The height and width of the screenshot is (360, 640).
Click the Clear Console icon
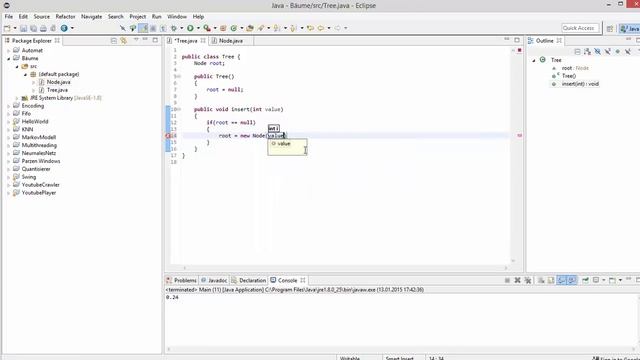click(541, 280)
